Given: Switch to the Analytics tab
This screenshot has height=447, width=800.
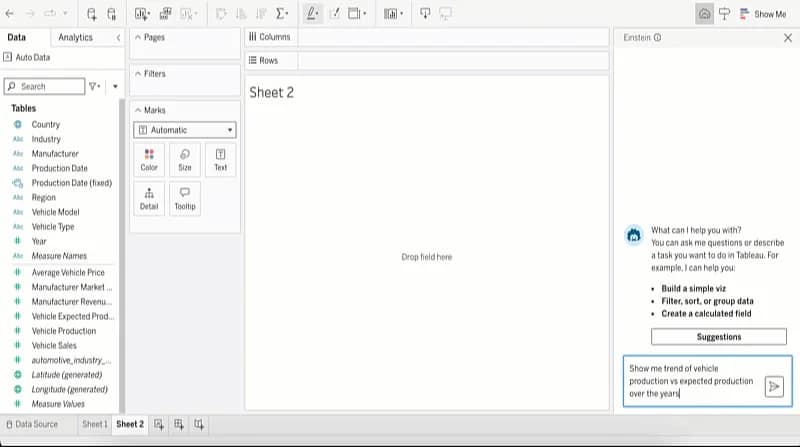Looking at the screenshot, I should [x=75, y=37].
